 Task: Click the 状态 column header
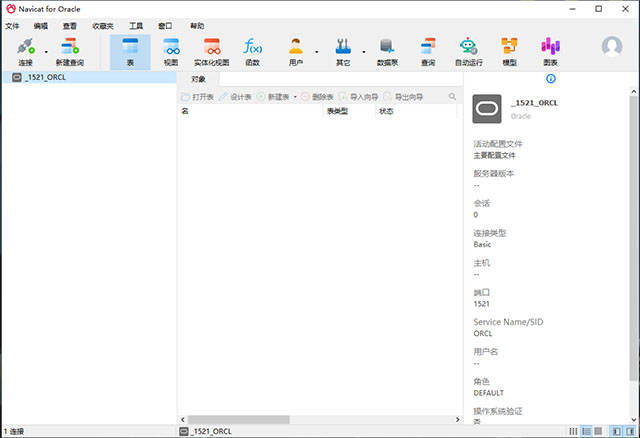coord(416,111)
